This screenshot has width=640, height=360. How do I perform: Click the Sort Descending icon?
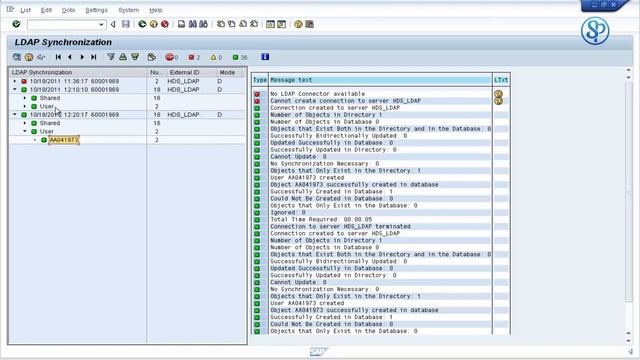pyautogui.click(x=135, y=57)
